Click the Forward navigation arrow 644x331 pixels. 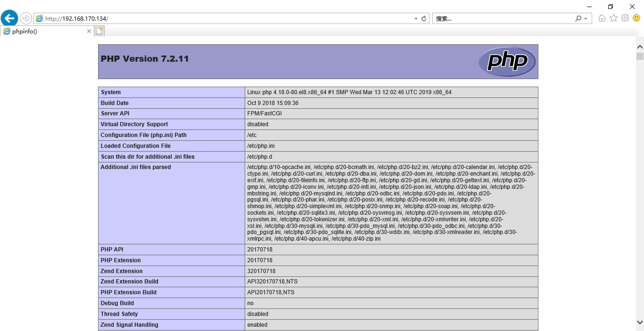click(26, 18)
